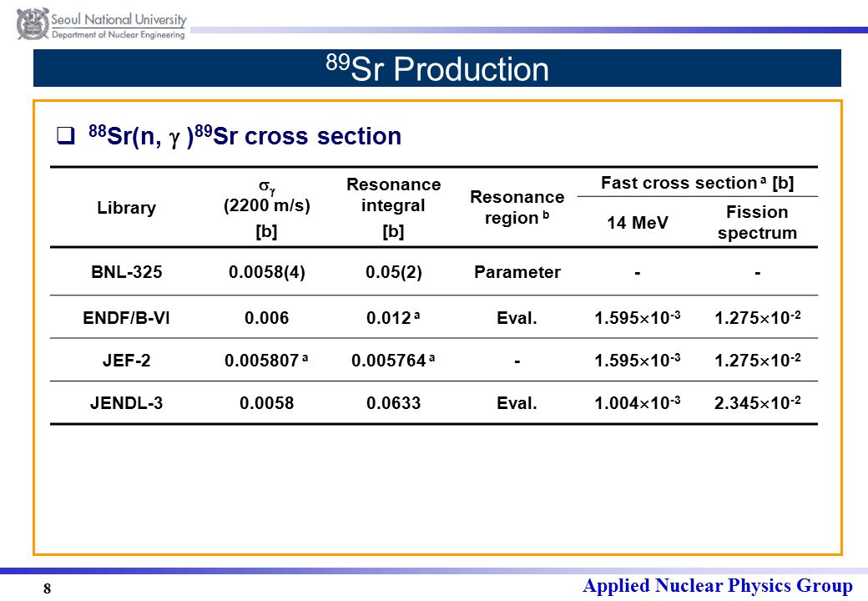Click '1.595×10-3' in the JEF-2 row
The width and height of the screenshot is (868, 601).
637,361
